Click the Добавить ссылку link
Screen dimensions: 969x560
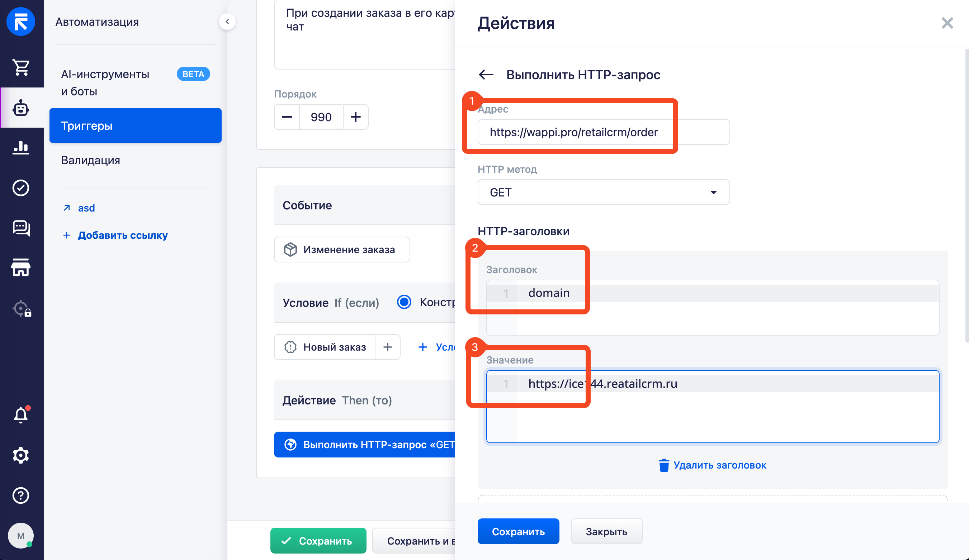[123, 235]
